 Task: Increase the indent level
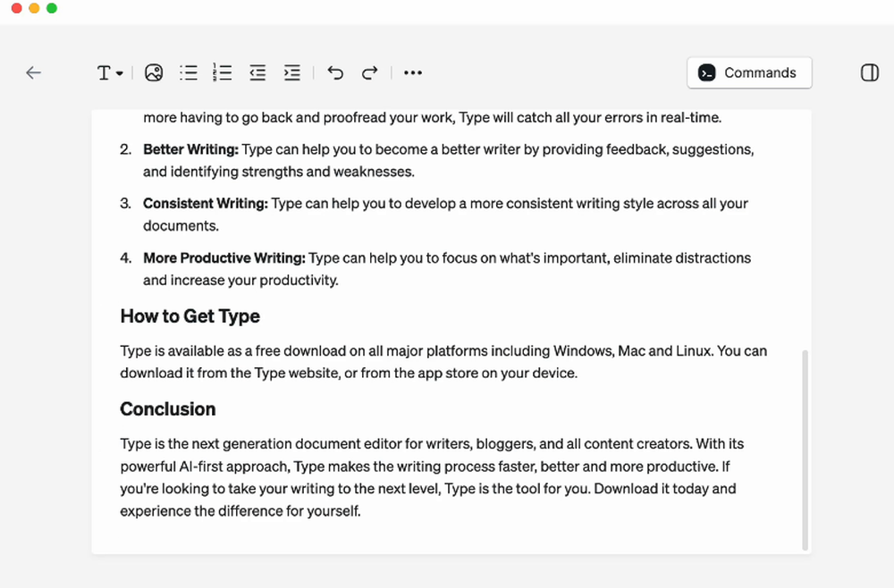click(291, 72)
